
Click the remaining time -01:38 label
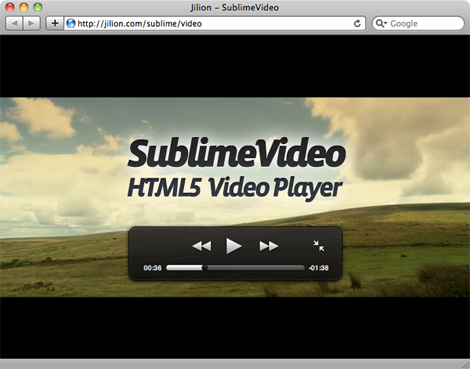[319, 268]
